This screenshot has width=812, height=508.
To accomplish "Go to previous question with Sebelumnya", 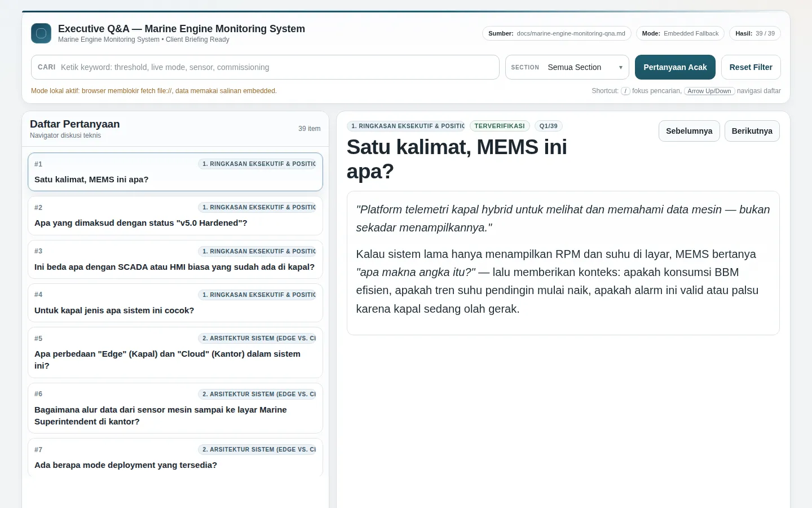I will (x=689, y=131).
